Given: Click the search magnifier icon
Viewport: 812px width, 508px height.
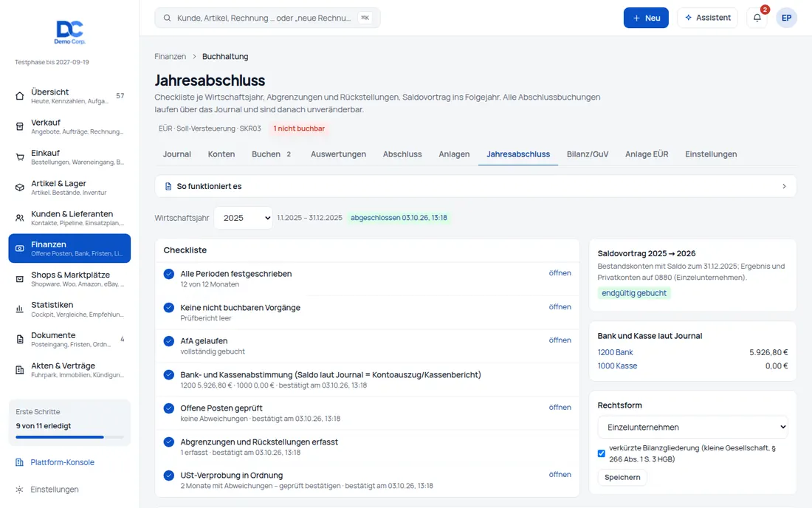Looking at the screenshot, I should 168,18.
